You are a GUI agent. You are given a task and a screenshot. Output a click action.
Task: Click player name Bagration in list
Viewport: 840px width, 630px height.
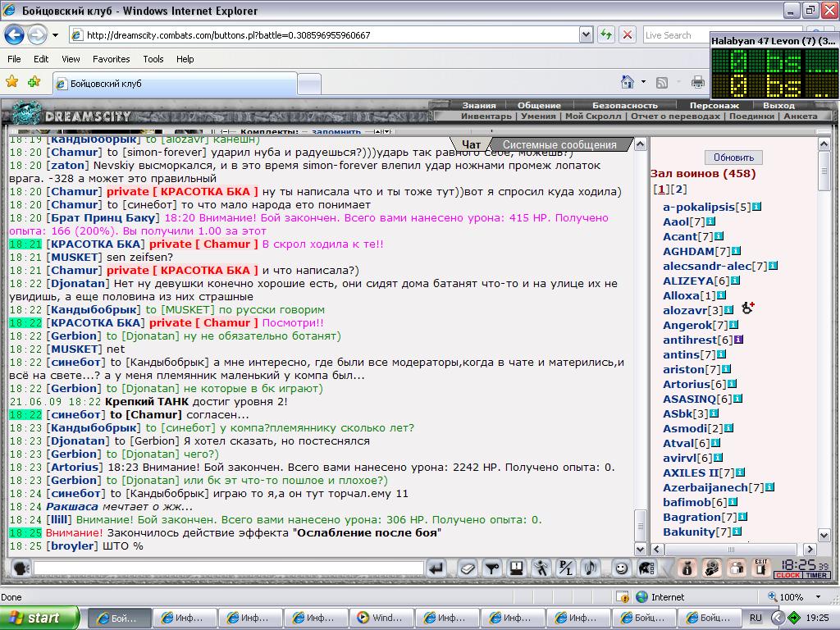click(x=692, y=517)
